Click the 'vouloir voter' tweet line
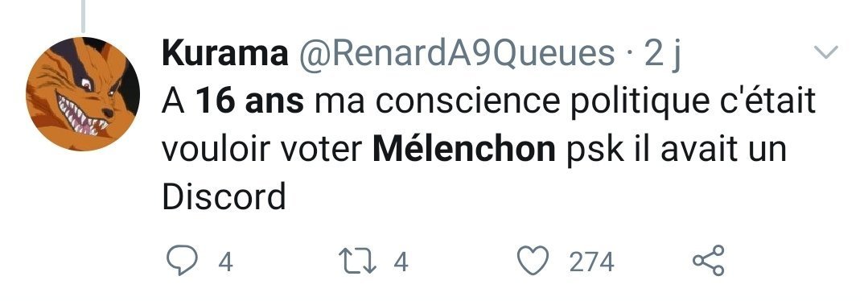The width and height of the screenshot is (868, 301). point(261,150)
